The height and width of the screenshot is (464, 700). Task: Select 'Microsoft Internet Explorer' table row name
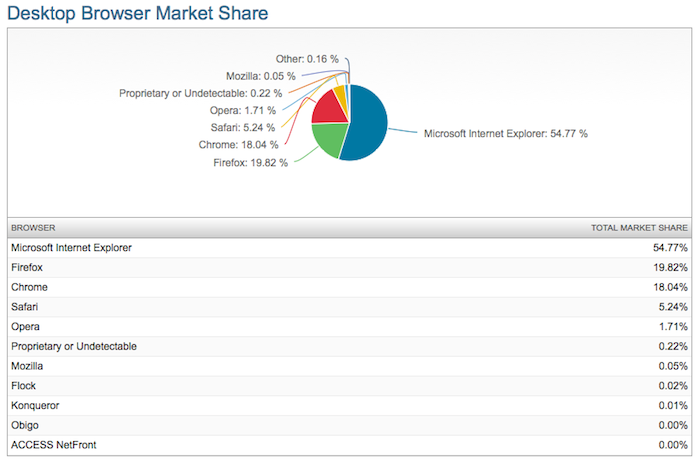(71, 247)
